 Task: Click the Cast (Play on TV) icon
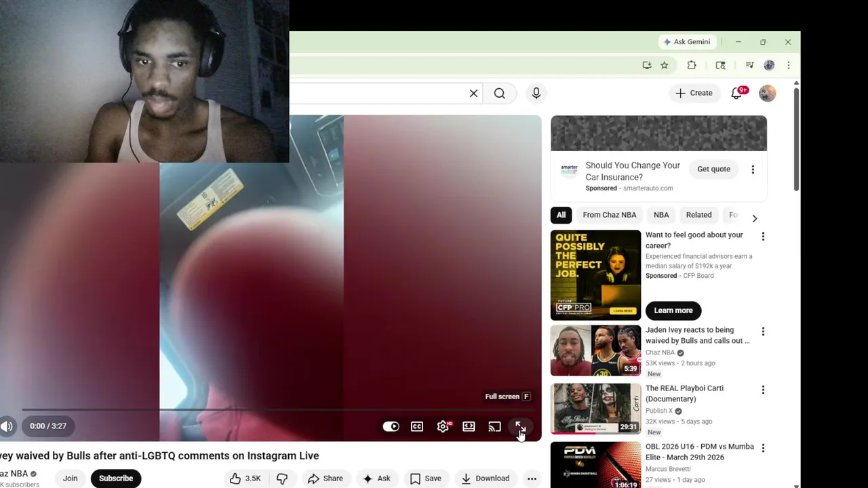click(494, 426)
